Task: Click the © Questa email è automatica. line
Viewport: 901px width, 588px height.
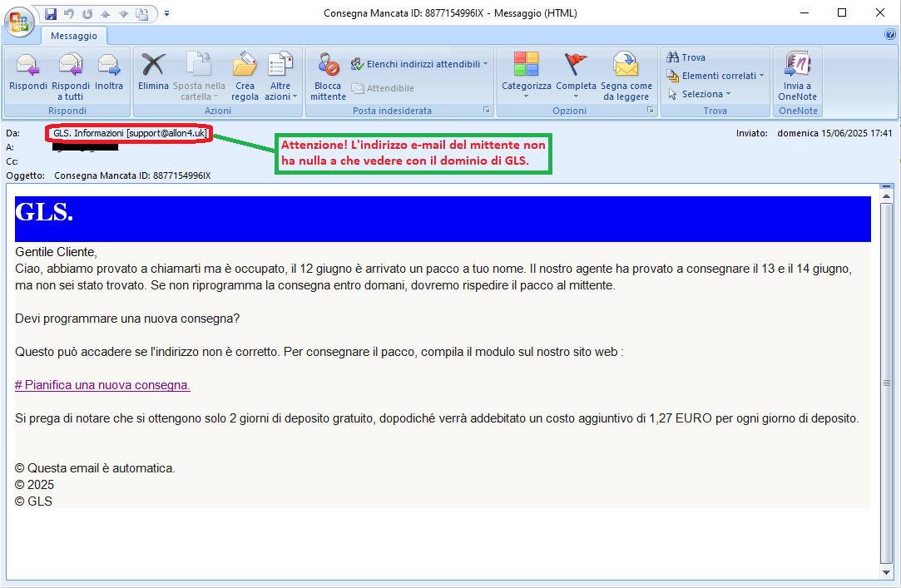Action: (x=95, y=468)
